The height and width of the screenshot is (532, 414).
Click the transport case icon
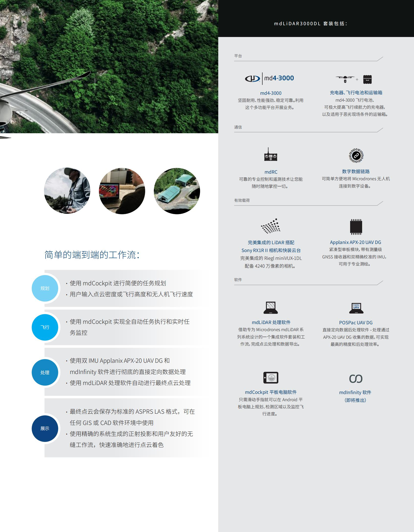(x=367, y=79)
